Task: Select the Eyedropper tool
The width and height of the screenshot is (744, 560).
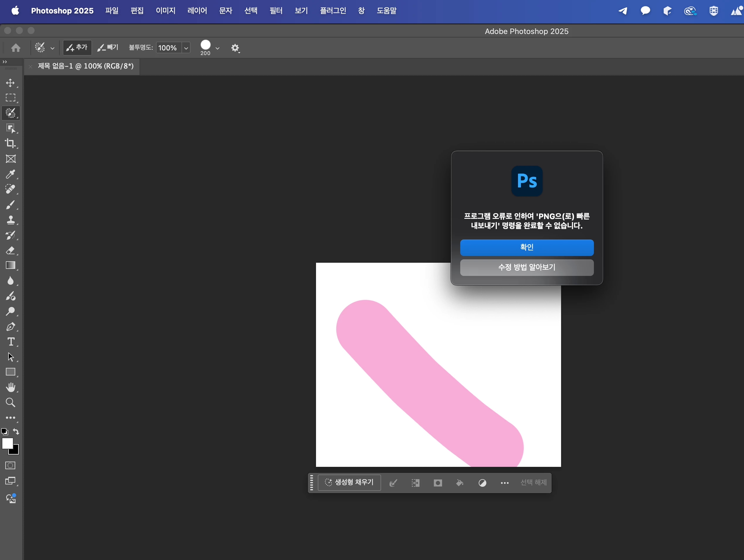Action: point(11,174)
